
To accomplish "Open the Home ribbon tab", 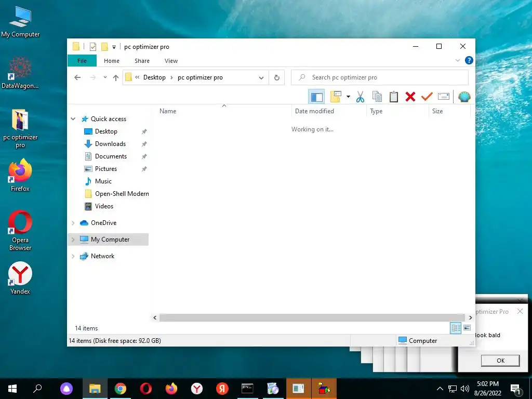I will tap(112, 61).
